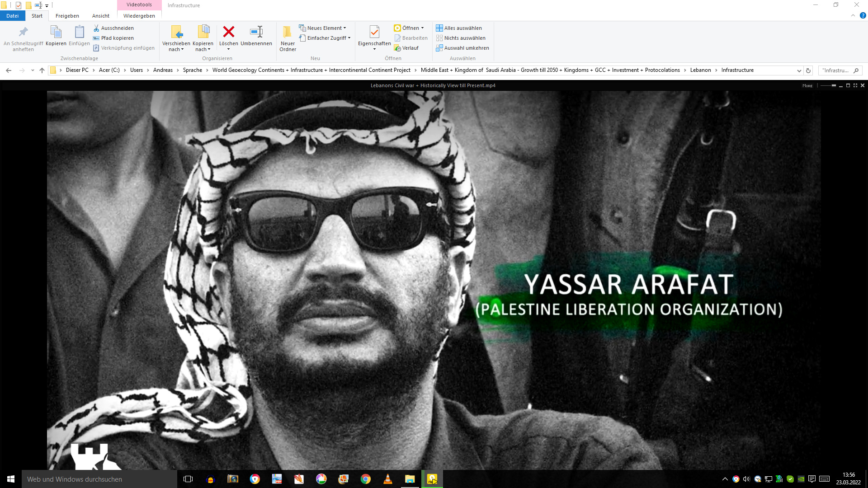The width and height of the screenshot is (868, 488).
Task: Click the Infrastructure folder search box
Action: (x=840, y=70)
